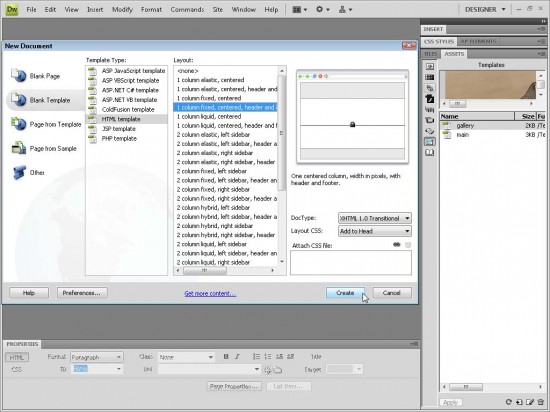Screen dimensions: 550x412
Task: Click the Ordered List icon in Properties
Action: [x=268, y=357]
